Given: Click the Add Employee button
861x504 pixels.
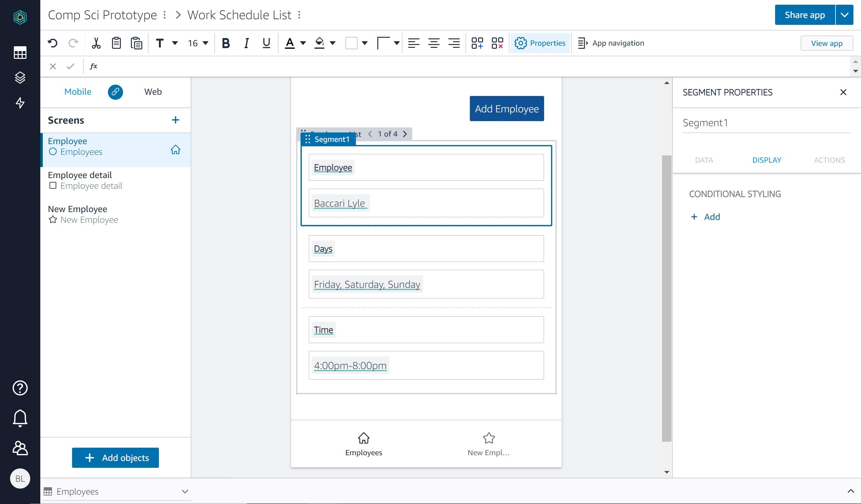Looking at the screenshot, I should [506, 109].
